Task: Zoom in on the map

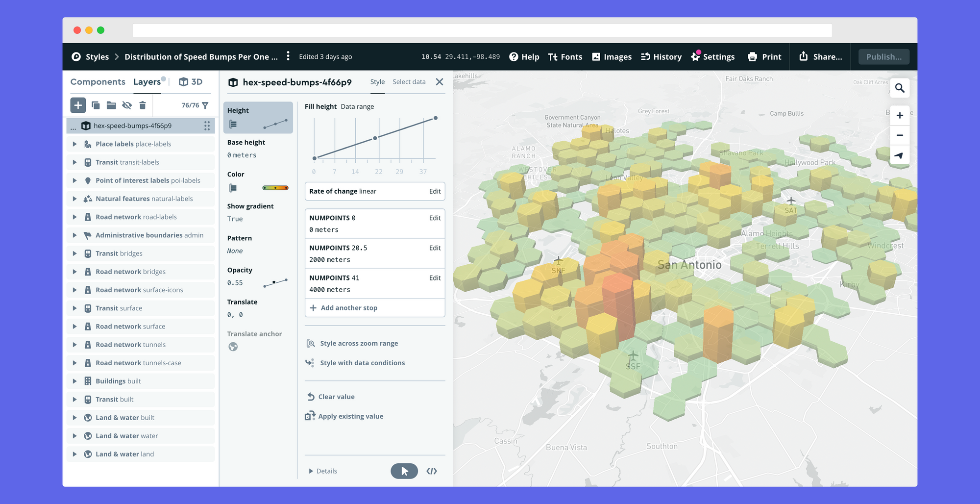Action: pos(900,116)
